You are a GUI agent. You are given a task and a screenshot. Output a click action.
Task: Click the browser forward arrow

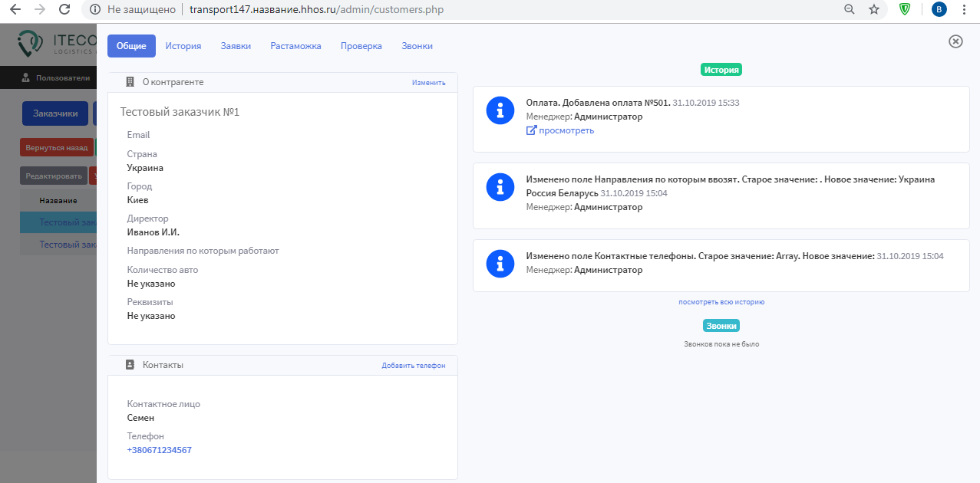[x=40, y=10]
